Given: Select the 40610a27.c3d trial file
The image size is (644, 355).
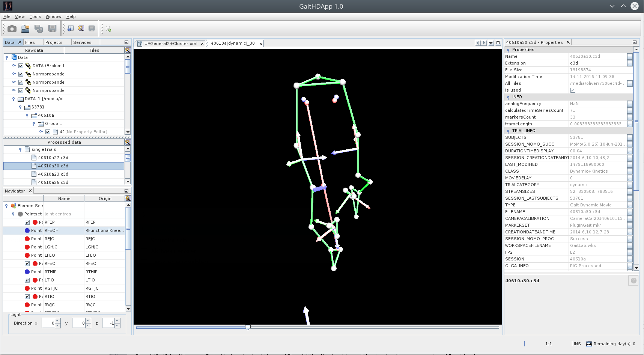Looking at the screenshot, I should click(53, 158).
